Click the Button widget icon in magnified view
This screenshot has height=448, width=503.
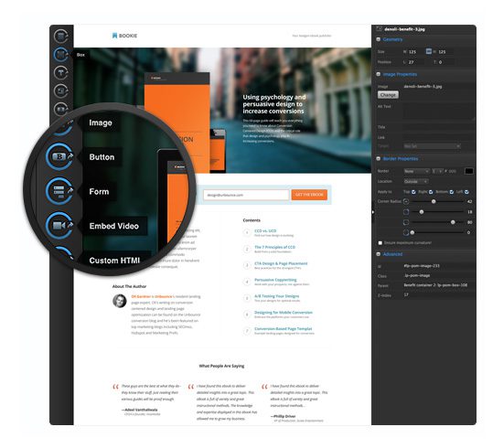pyautogui.click(x=59, y=157)
